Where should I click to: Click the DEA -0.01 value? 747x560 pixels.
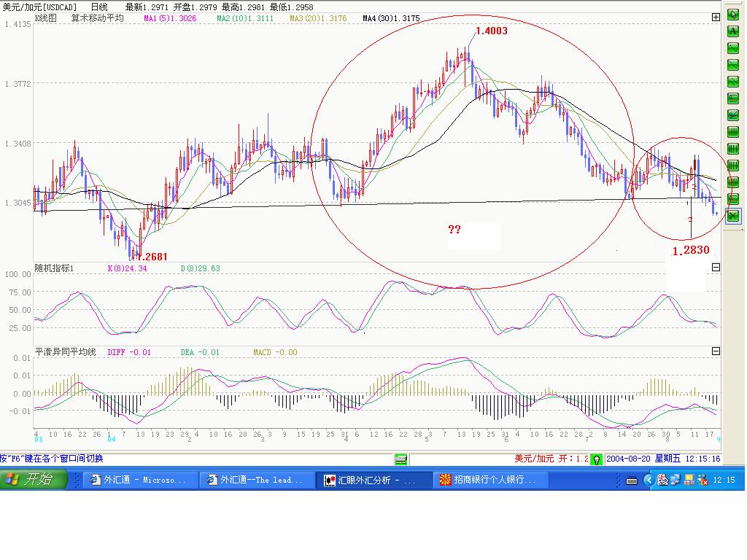(200, 352)
